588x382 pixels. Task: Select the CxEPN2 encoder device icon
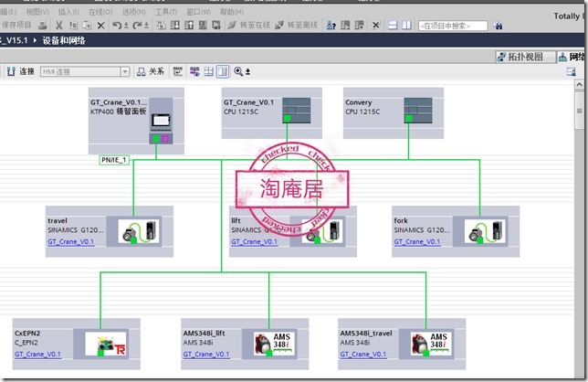coord(105,344)
